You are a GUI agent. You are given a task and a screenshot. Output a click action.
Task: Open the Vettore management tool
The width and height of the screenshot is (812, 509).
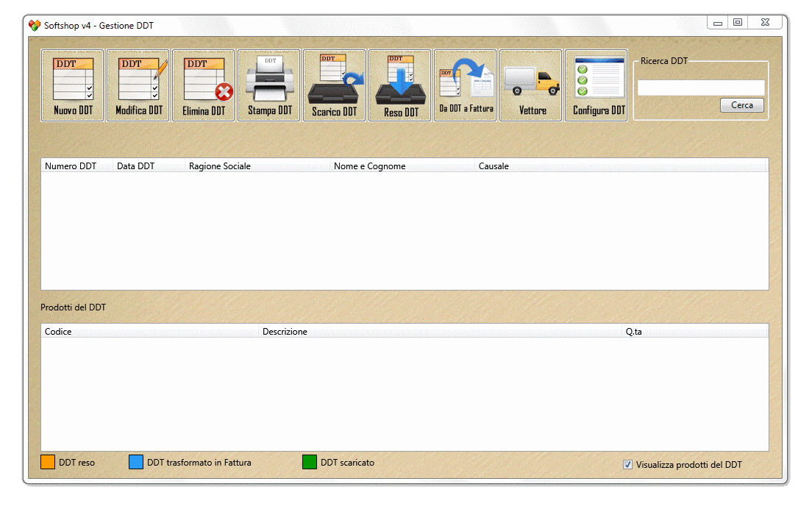pos(530,85)
